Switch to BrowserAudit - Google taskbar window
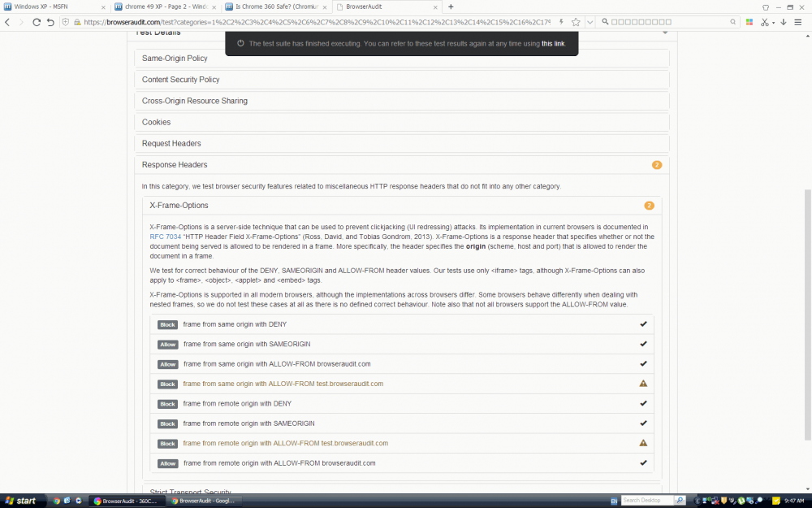 point(205,501)
